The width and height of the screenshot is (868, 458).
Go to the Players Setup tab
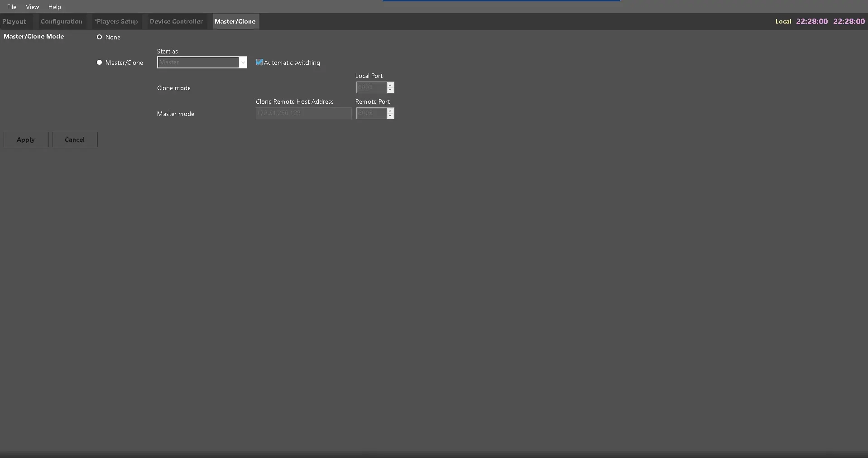tap(116, 21)
